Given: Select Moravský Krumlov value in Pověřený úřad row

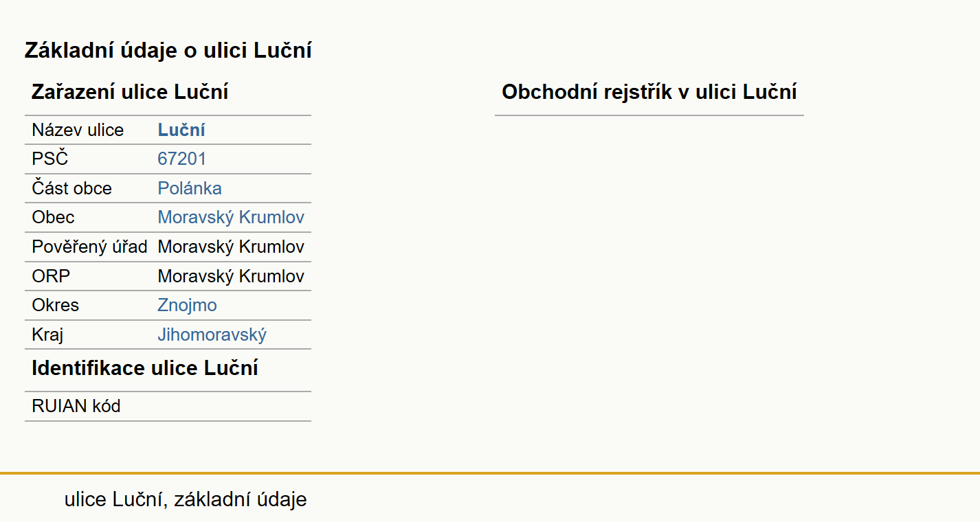Looking at the screenshot, I should [x=231, y=247].
